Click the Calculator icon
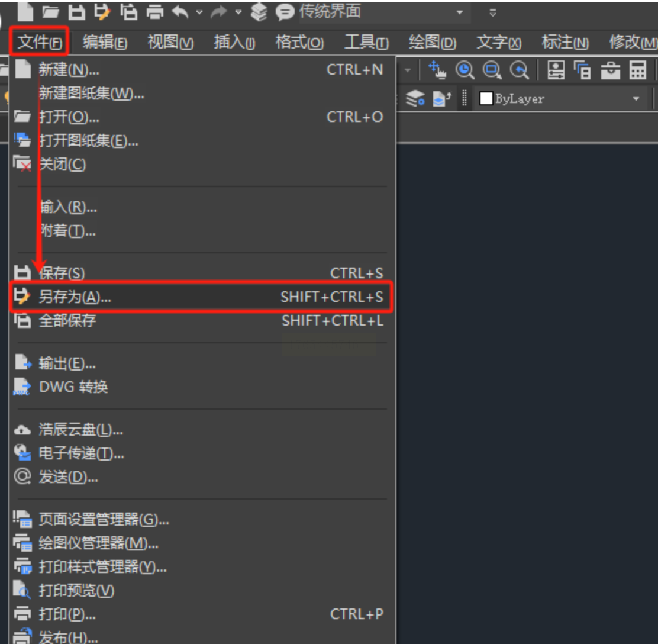 [637, 70]
